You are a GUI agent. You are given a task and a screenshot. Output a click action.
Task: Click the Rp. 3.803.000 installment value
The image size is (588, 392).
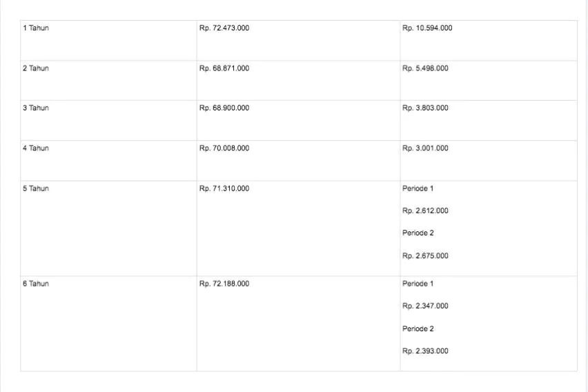(x=425, y=108)
